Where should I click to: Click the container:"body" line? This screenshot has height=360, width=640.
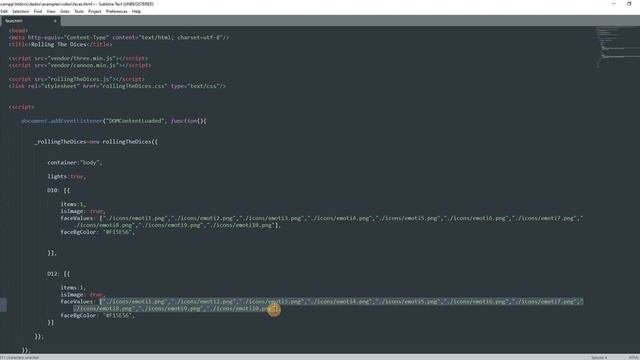[75, 162]
